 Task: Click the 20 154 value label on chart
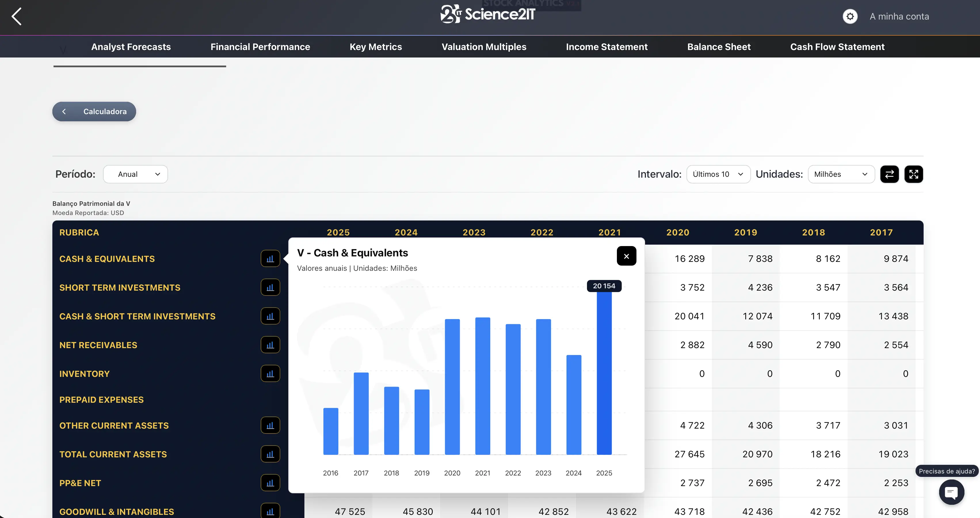click(604, 286)
